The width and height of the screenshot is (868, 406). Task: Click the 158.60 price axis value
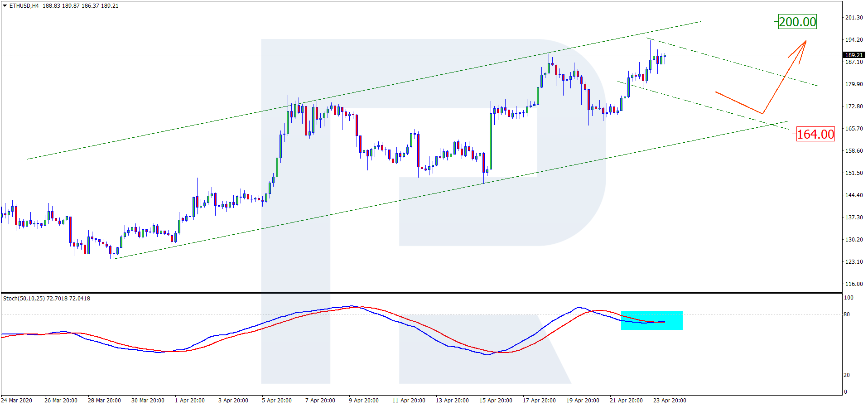[x=854, y=151]
